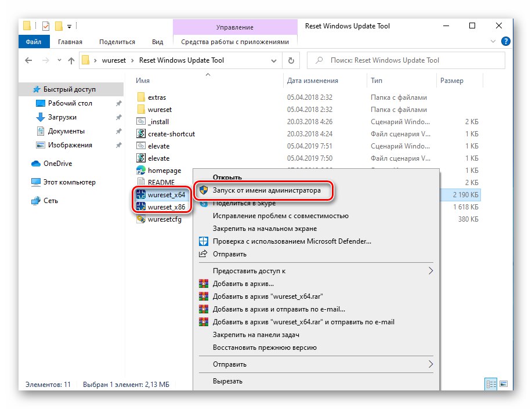Screen dimensions: 532x409
Task: Click the share icon beside first Отправить
Action: [203, 254]
